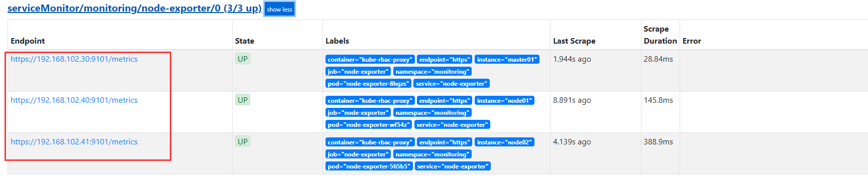
Task: Click the 388.9ms scrape duration
Action: 658,142
